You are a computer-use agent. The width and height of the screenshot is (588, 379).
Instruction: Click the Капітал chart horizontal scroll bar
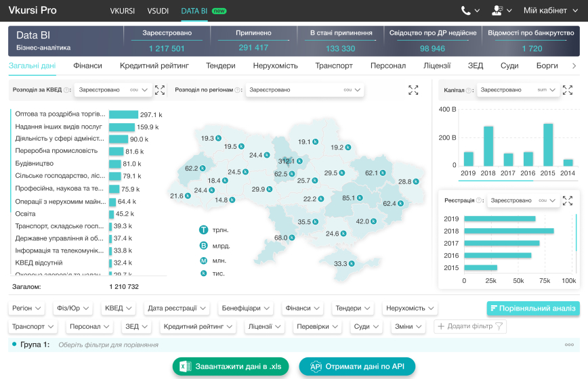coord(496,181)
